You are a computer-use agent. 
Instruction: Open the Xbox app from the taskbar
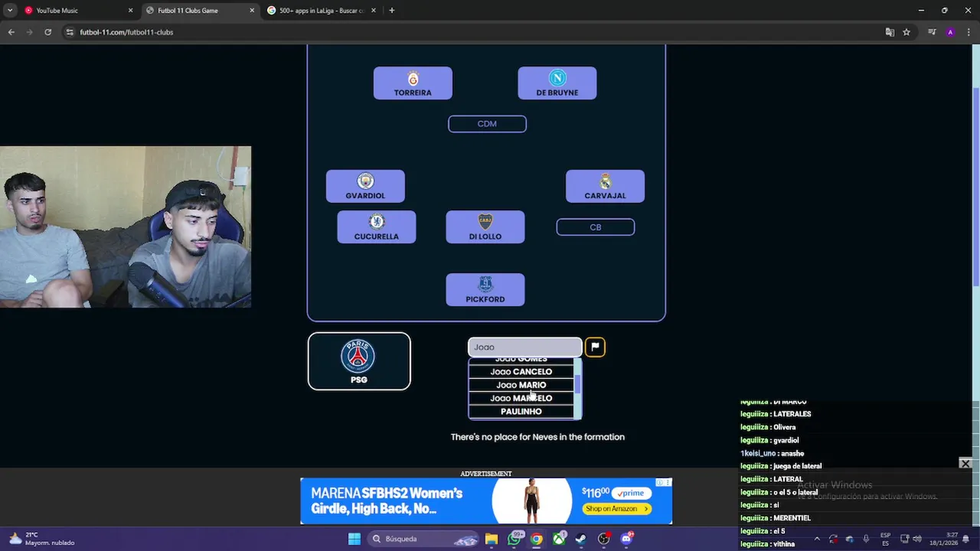560,539
